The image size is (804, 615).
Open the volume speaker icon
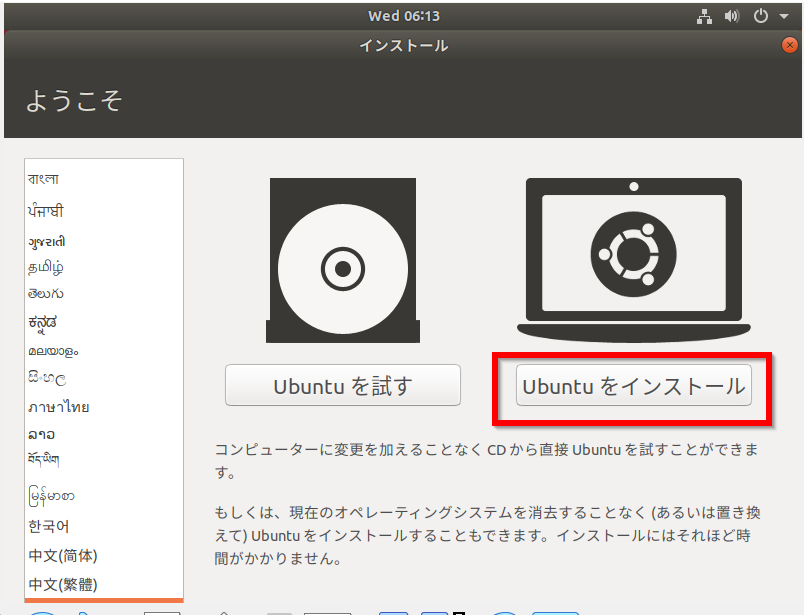click(x=732, y=16)
